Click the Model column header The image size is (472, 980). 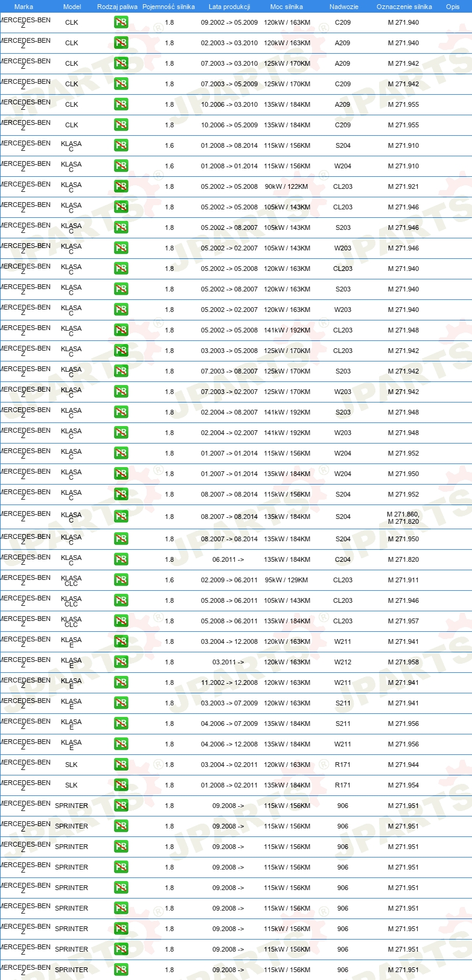[72, 7]
